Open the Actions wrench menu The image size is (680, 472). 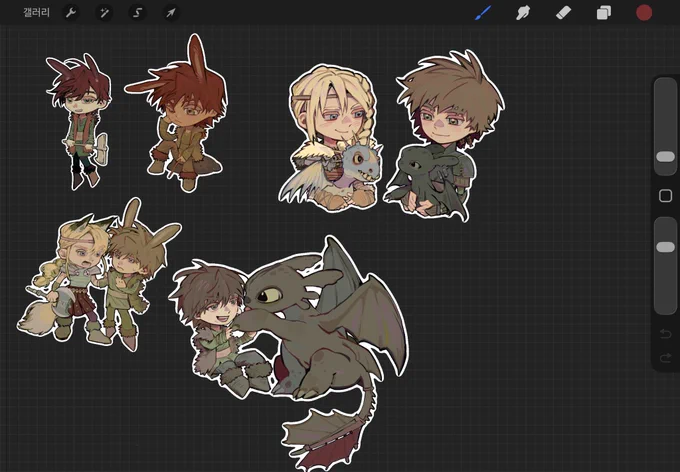coord(71,13)
